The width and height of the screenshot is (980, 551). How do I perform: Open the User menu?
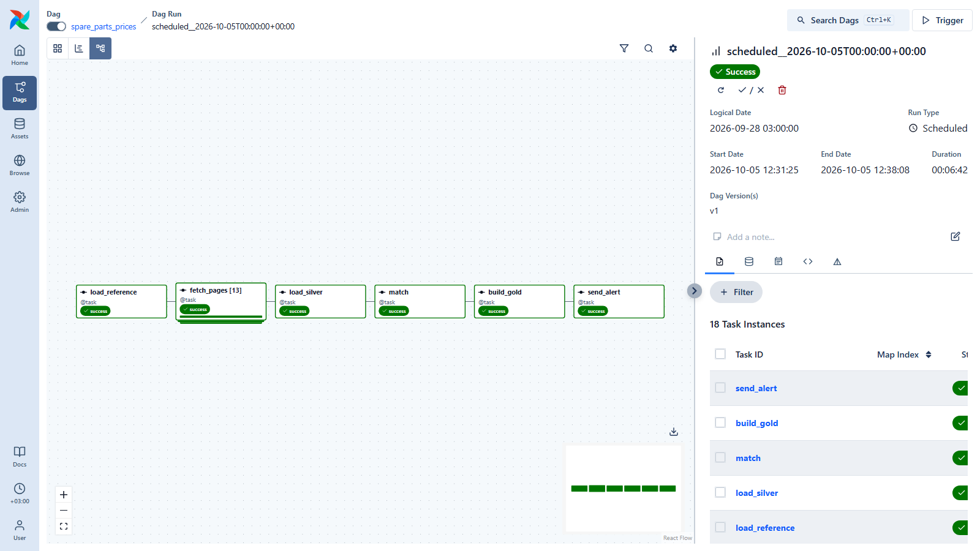pyautogui.click(x=20, y=531)
